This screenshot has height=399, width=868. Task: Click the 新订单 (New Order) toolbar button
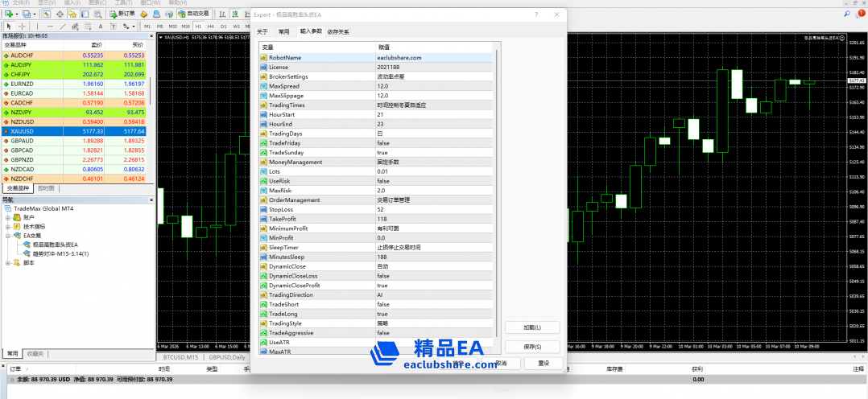[x=122, y=14]
